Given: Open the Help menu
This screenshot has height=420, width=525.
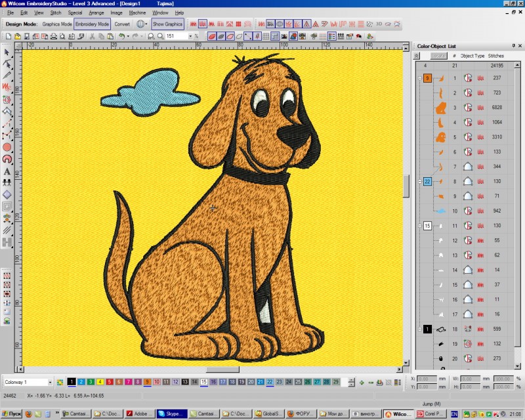Looking at the screenshot, I should tap(179, 12).
